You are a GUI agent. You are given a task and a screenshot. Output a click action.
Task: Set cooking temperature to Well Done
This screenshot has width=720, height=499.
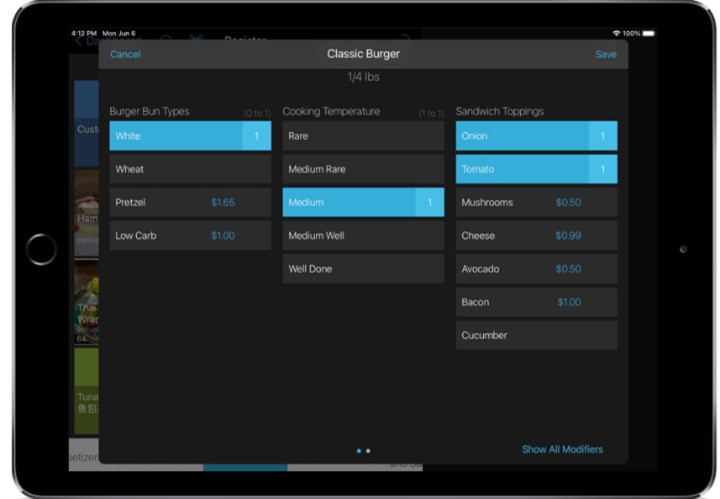tap(363, 269)
